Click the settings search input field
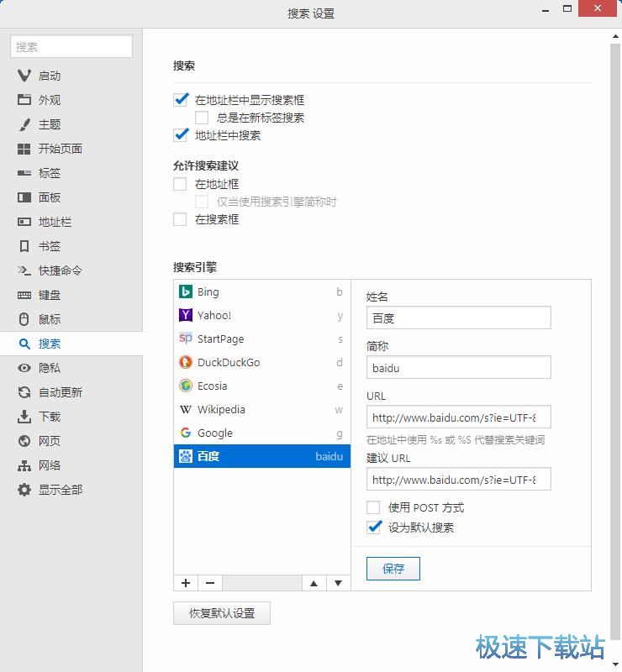This screenshot has height=672, width=622. [71, 46]
